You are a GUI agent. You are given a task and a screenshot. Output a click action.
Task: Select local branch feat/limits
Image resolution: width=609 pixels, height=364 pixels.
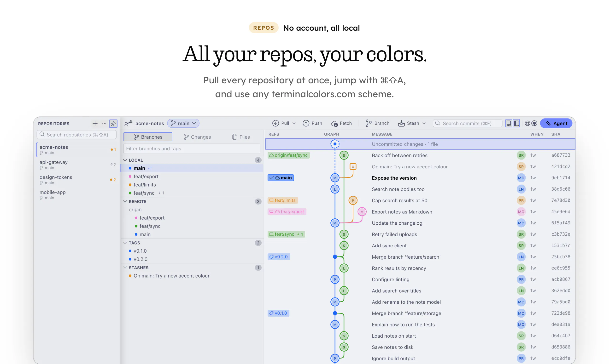click(192, 185)
